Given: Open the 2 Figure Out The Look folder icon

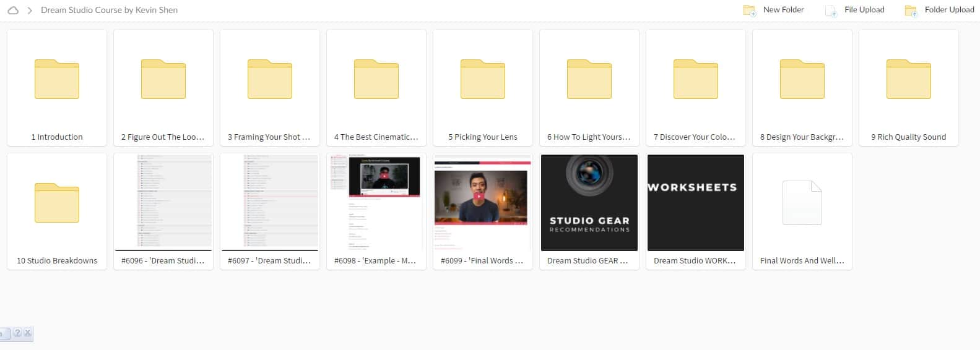Looking at the screenshot, I should pos(163,79).
